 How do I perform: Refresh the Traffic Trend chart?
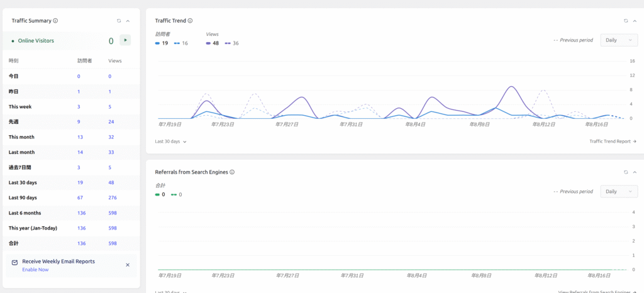(x=626, y=21)
